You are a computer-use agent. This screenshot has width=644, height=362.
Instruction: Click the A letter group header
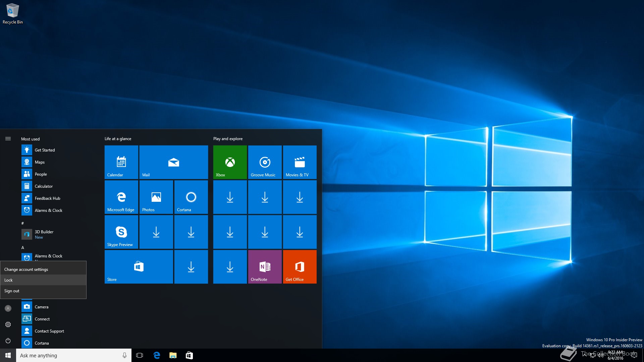pyautogui.click(x=23, y=247)
